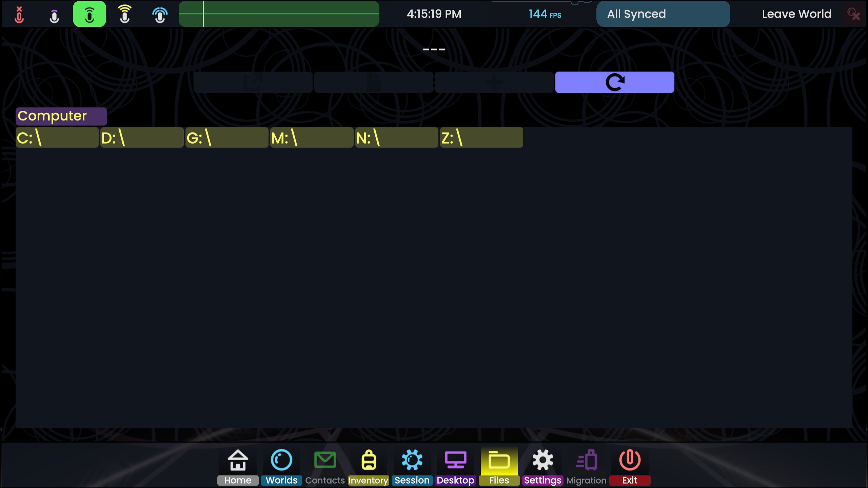
Task: Enable broadcast voice mode
Action: point(160,14)
